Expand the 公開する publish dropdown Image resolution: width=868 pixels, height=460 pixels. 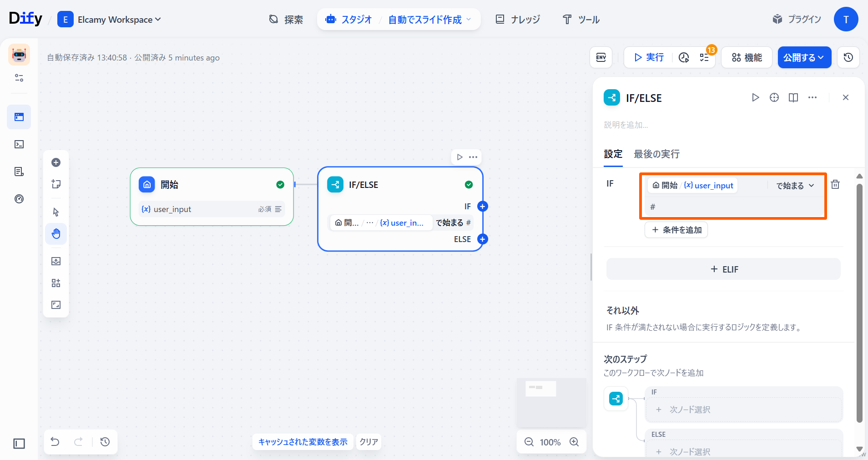(x=804, y=57)
